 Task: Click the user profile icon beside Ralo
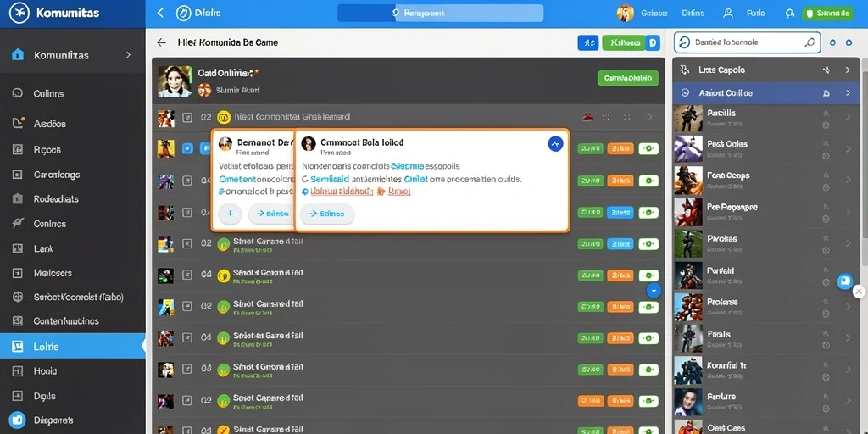(728, 14)
